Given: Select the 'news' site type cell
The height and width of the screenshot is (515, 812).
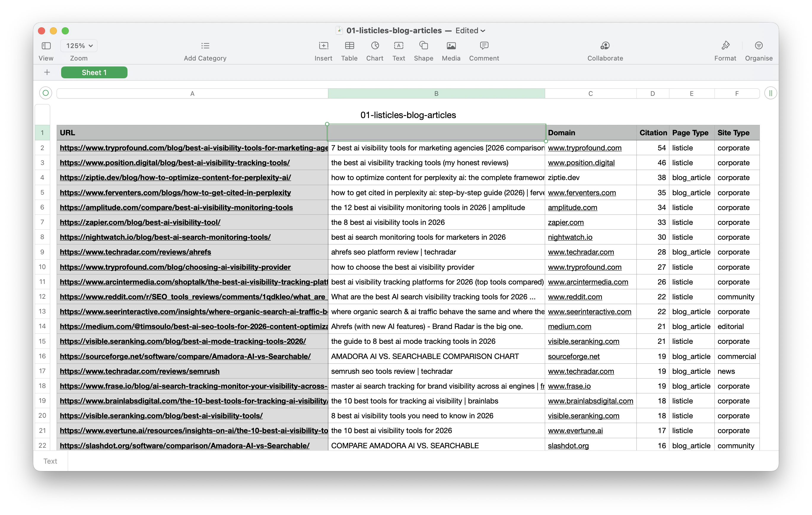Looking at the screenshot, I should (737, 371).
